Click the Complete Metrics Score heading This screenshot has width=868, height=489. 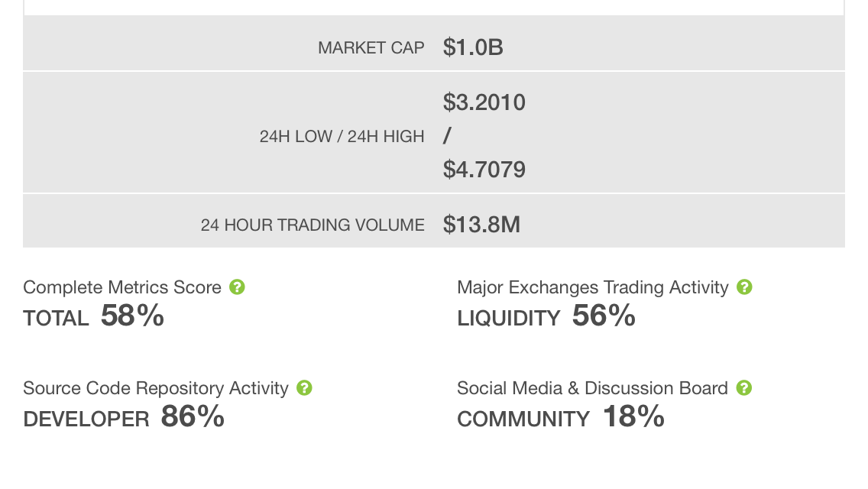pyautogui.click(x=122, y=287)
